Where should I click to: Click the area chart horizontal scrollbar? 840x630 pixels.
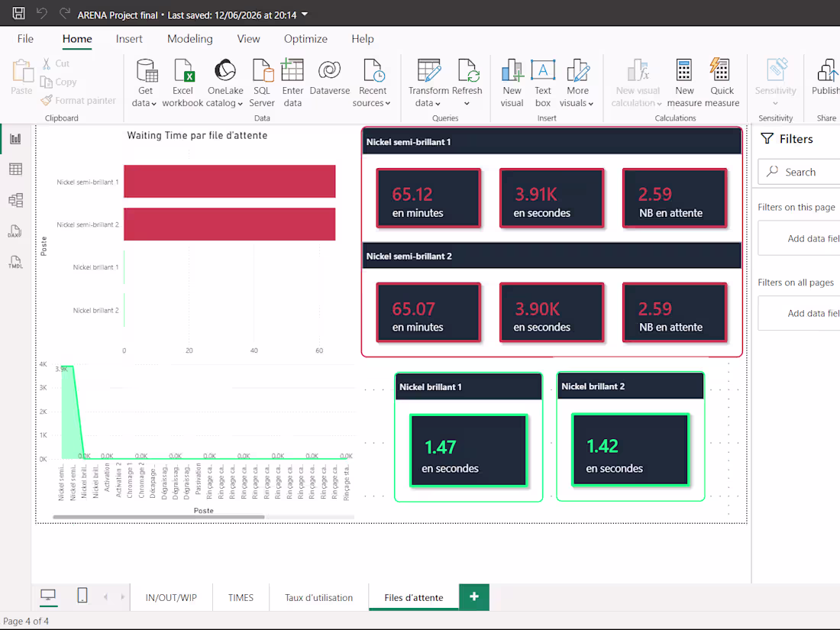(x=159, y=517)
